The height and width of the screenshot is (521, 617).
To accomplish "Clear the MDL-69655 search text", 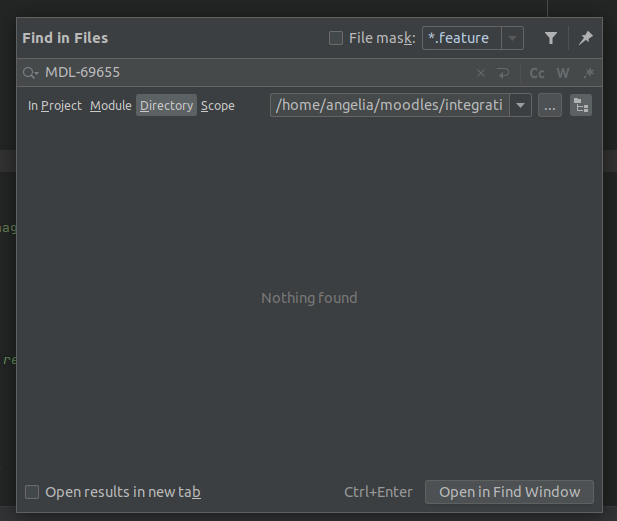I will (x=480, y=73).
